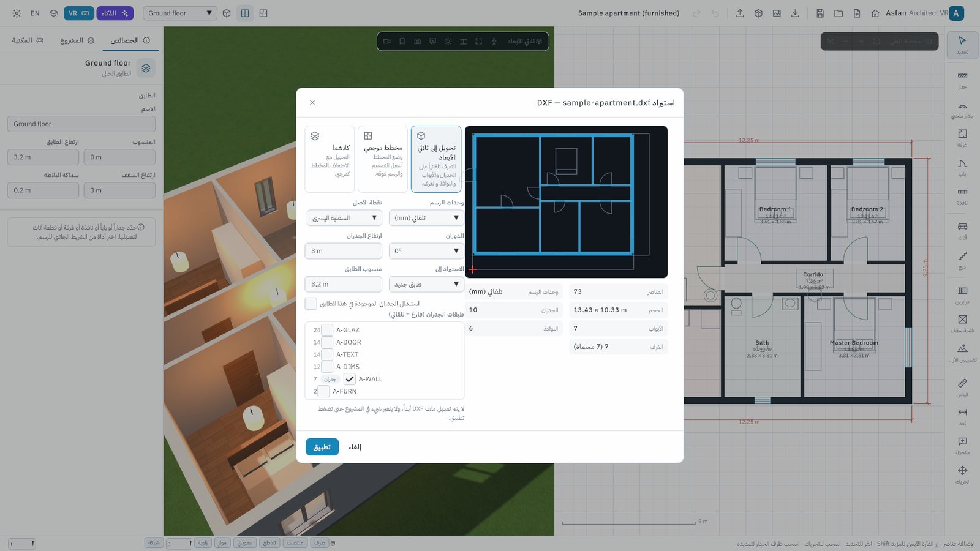Switch to the الخصائص (Properties) tab
980x551 pixels.
pos(130,40)
